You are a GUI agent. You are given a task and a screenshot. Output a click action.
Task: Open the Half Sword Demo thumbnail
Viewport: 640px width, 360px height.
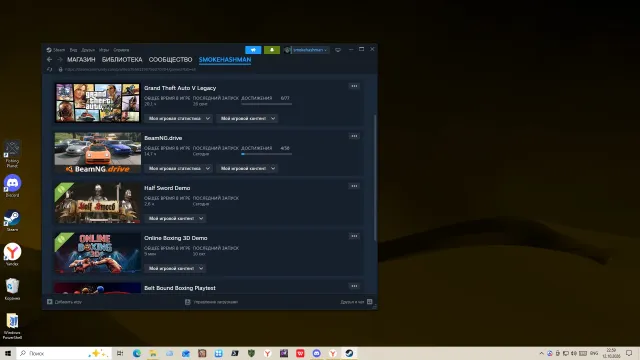(98, 203)
